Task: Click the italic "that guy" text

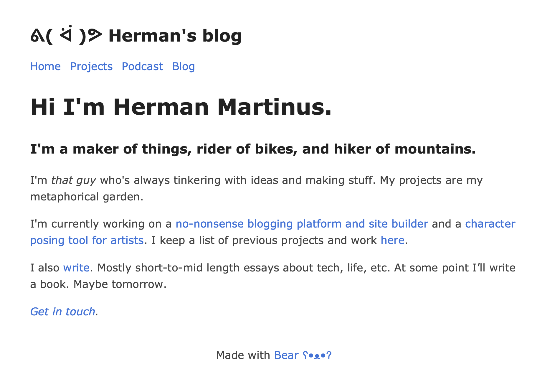Action: 74,180
